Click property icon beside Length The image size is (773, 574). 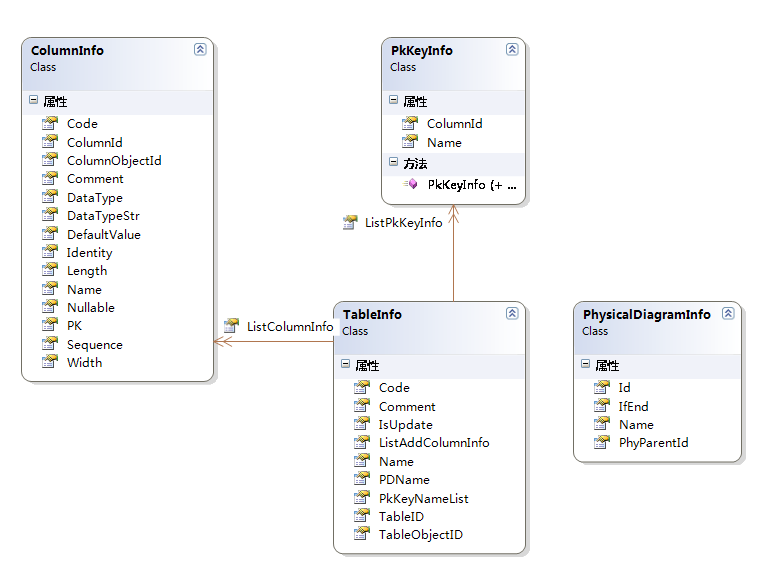point(50,270)
